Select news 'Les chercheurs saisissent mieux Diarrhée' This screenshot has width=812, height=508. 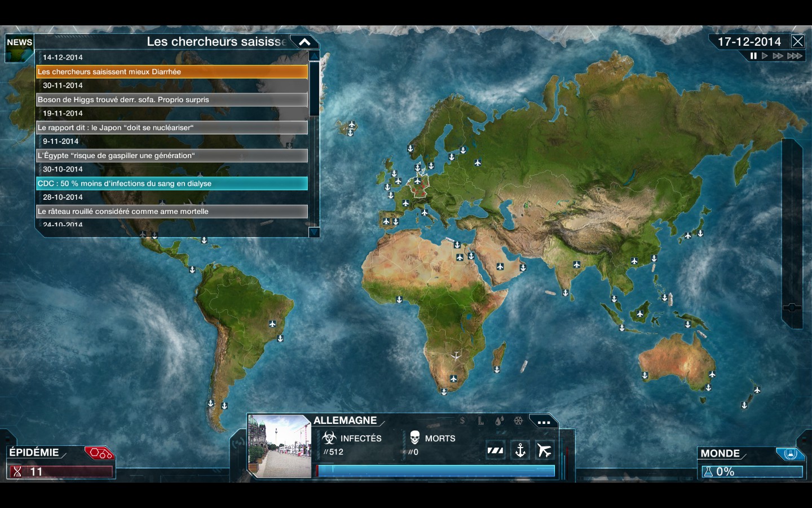[x=172, y=72]
